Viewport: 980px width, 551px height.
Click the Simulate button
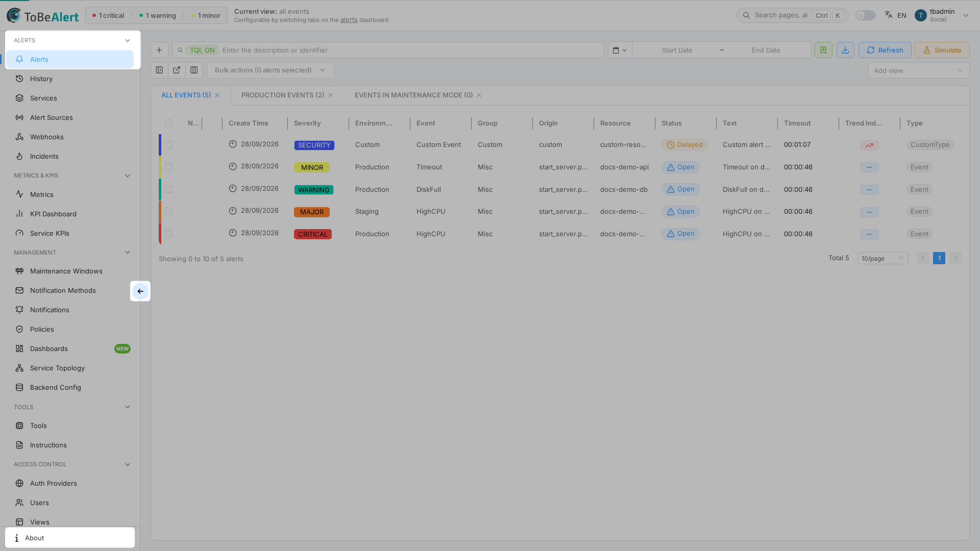[942, 50]
